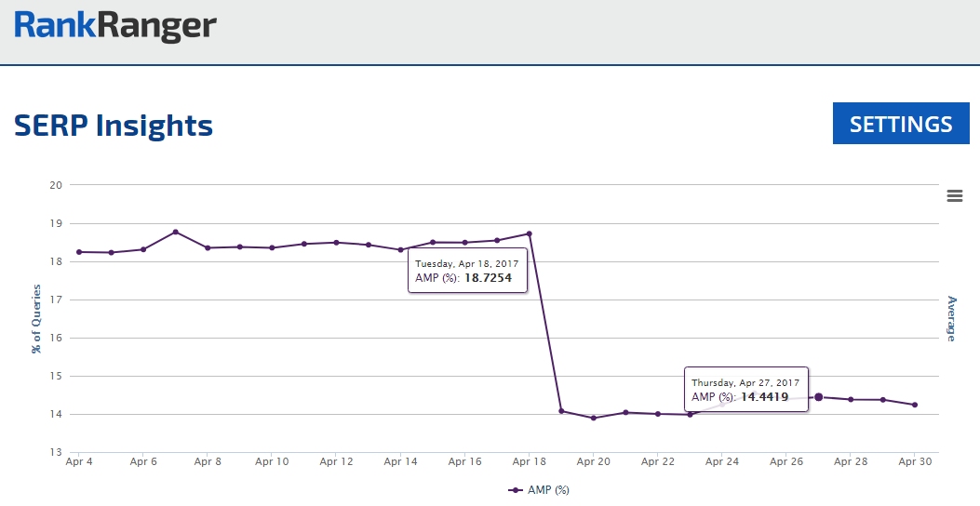Select the Apr 4 first data point
Viewport: 980px width, 506px height.
click(x=79, y=252)
